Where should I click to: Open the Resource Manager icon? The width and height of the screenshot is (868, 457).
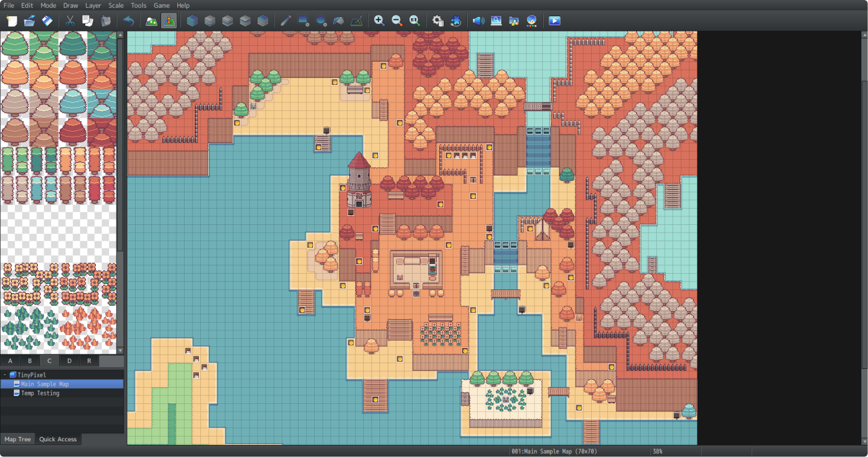point(514,21)
